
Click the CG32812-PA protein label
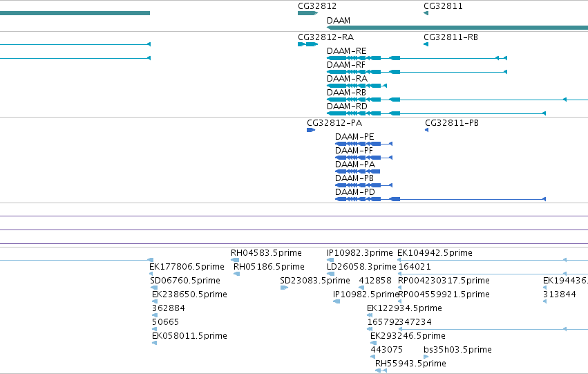click(x=334, y=123)
